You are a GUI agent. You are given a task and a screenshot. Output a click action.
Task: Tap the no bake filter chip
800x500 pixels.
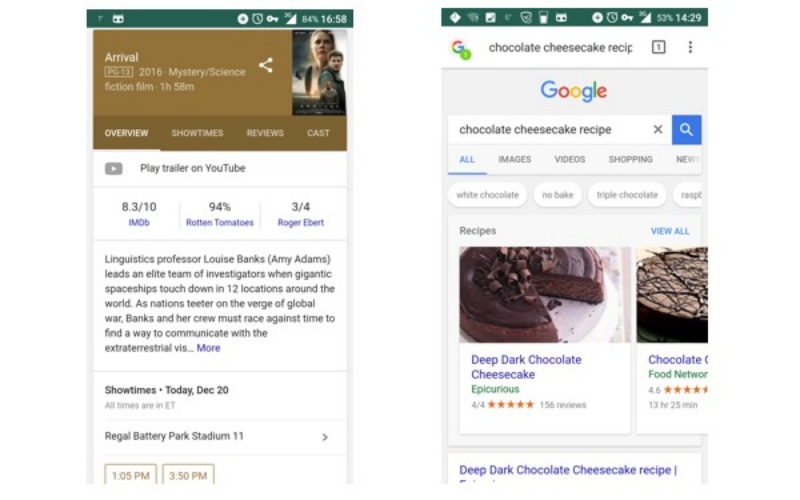click(557, 195)
